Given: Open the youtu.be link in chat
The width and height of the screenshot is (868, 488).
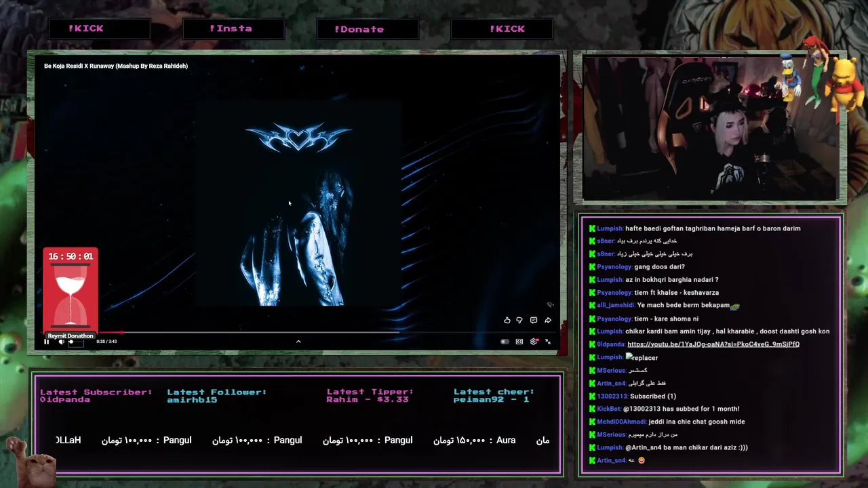Looking at the screenshot, I should [713, 344].
